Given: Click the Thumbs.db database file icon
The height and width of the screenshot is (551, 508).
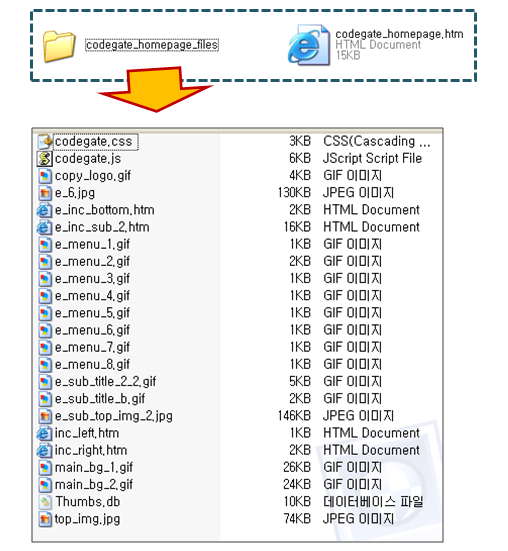Looking at the screenshot, I should coord(45,502).
